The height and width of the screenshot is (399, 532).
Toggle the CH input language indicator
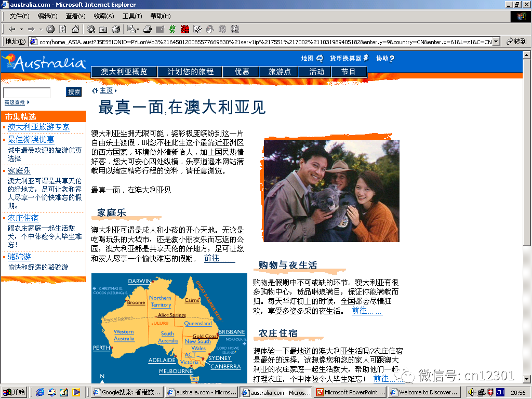click(500, 392)
